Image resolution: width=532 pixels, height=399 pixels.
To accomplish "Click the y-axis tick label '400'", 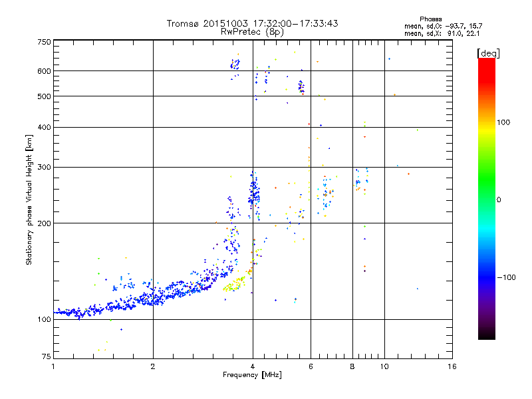I will coord(44,127).
